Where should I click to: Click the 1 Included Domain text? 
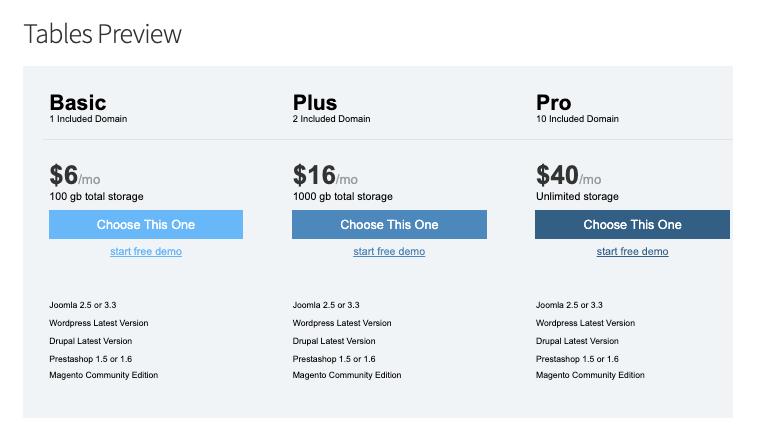click(88, 119)
